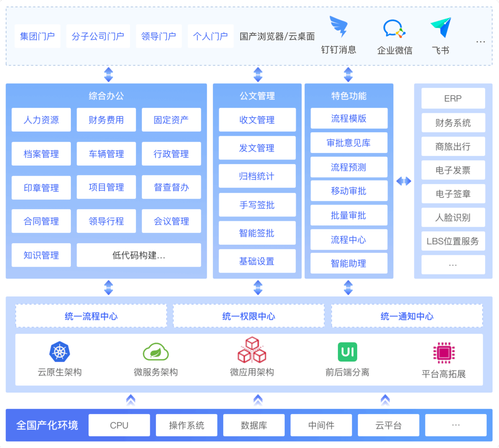
Task: Select 个人门户 box
Action: (210, 36)
